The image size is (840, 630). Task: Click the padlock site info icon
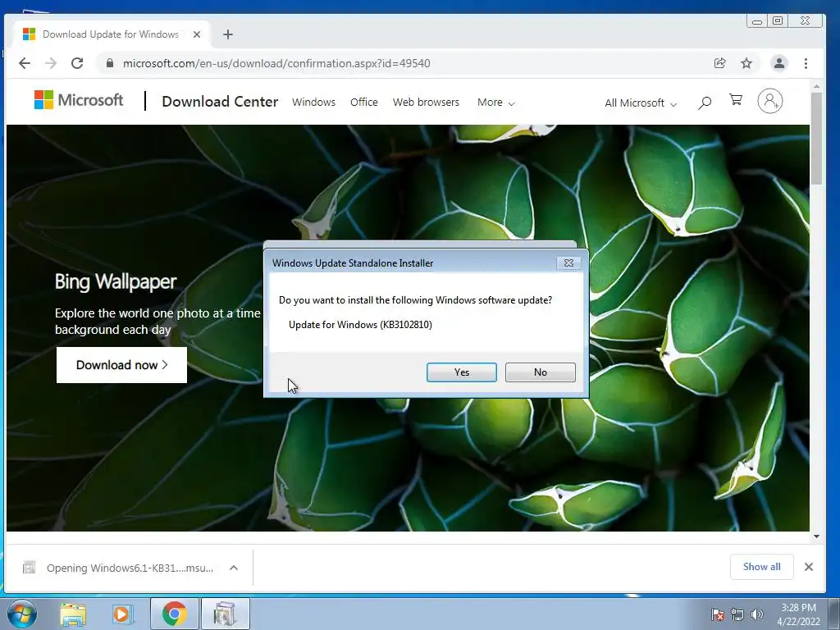click(110, 63)
